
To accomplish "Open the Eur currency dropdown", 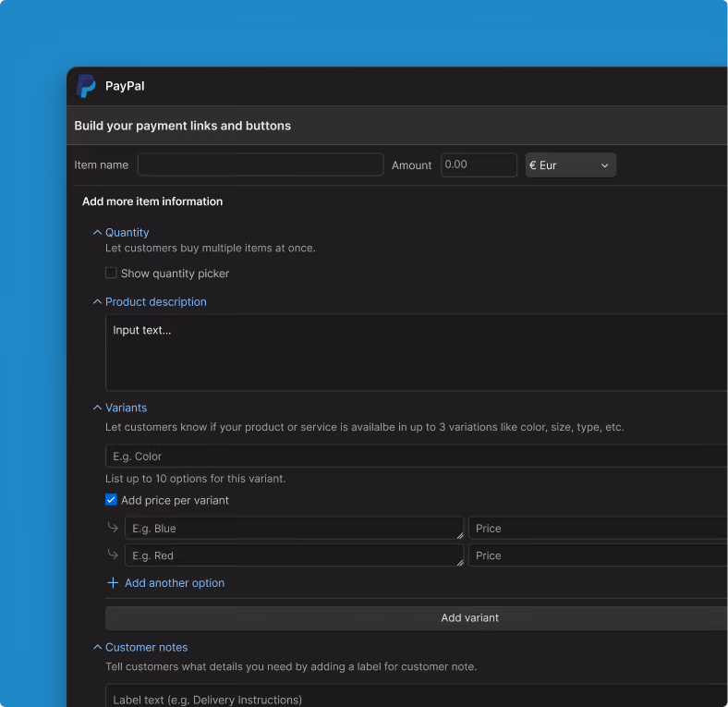I will coord(571,165).
